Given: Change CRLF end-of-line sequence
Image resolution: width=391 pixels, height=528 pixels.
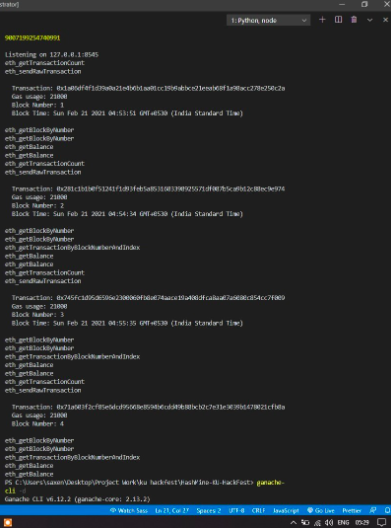Looking at the screenshot, I should (x=258, y=510).
